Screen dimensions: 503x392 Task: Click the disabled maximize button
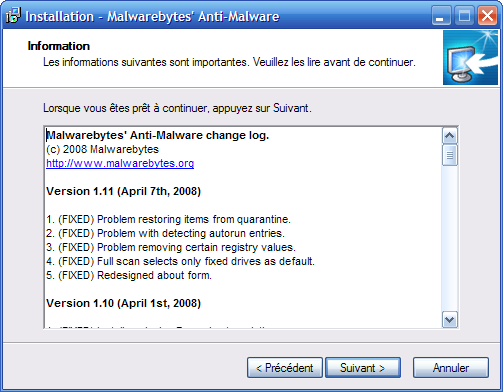(464, 16)
